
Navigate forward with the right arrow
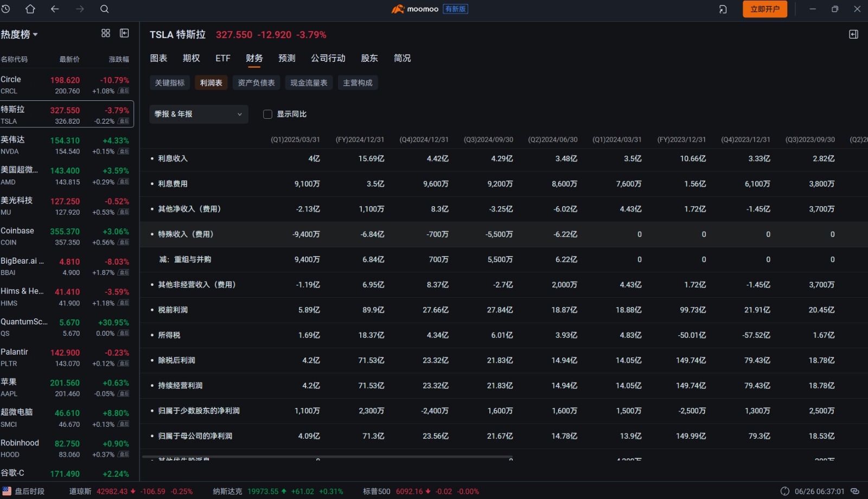80,9
